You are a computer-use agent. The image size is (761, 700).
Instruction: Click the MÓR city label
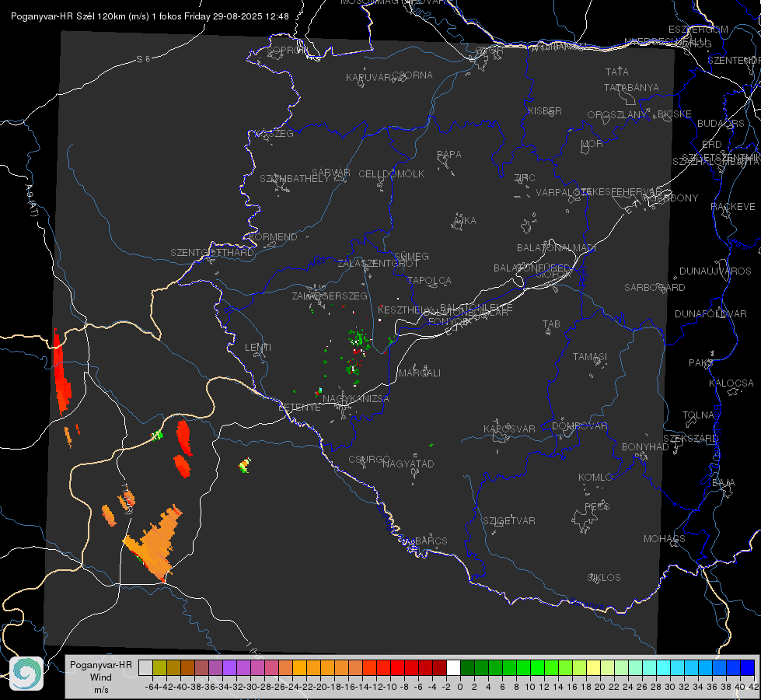(592, 143)
